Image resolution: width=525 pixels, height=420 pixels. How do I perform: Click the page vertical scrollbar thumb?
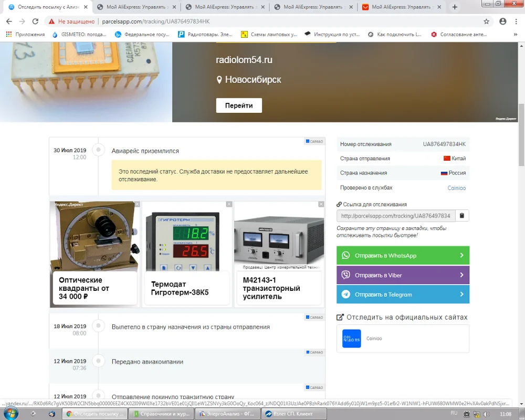click(521, 134)
